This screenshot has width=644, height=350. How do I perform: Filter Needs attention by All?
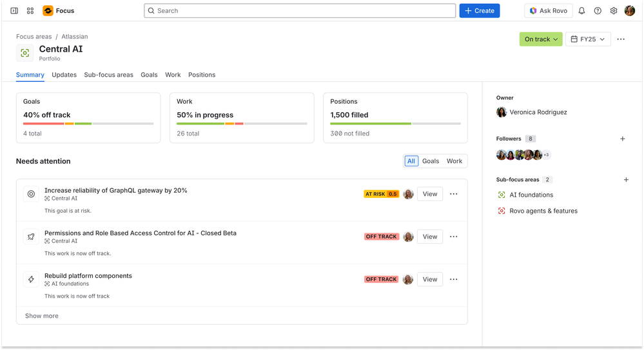tap(411, 161)
